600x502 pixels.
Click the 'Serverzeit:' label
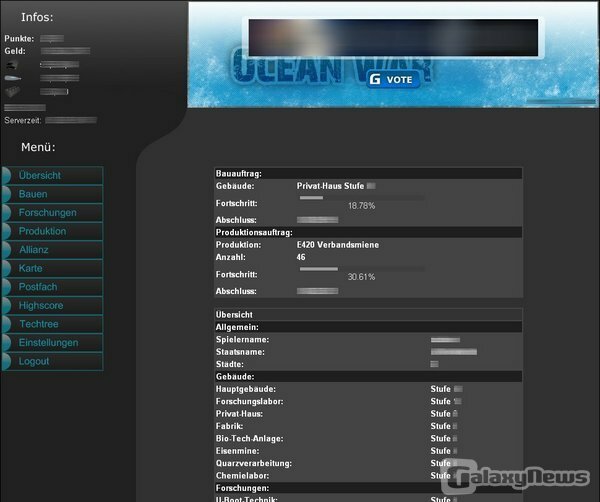click(23, 121)
